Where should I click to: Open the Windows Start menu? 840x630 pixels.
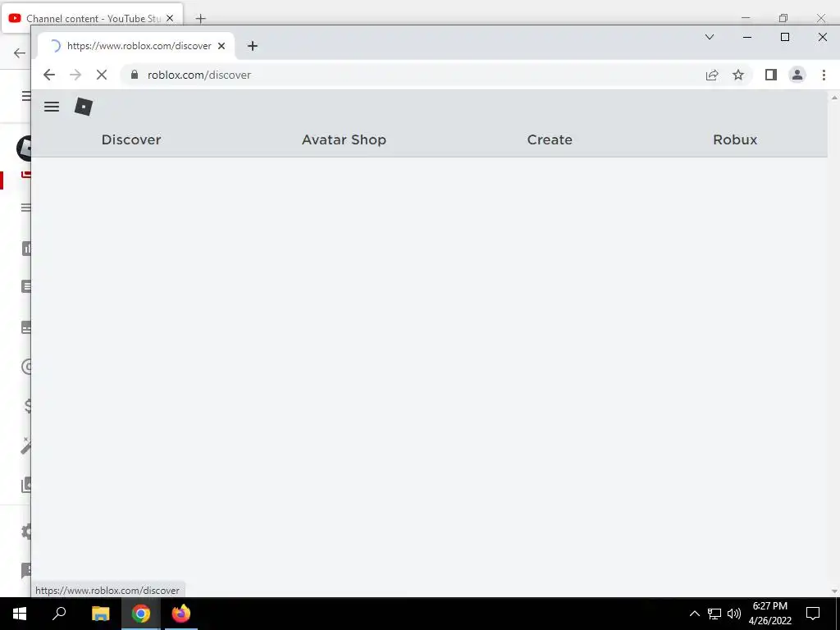tap(20, 614)
